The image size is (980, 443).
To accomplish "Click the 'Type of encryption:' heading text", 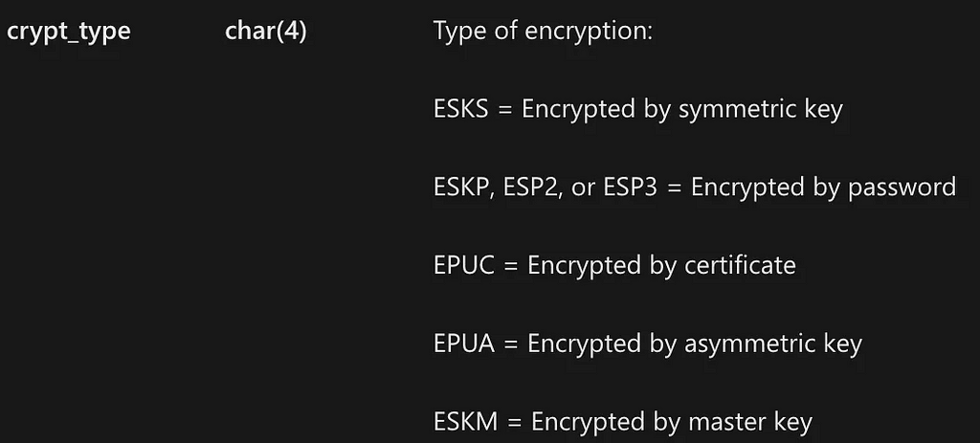I will (543, 32).
